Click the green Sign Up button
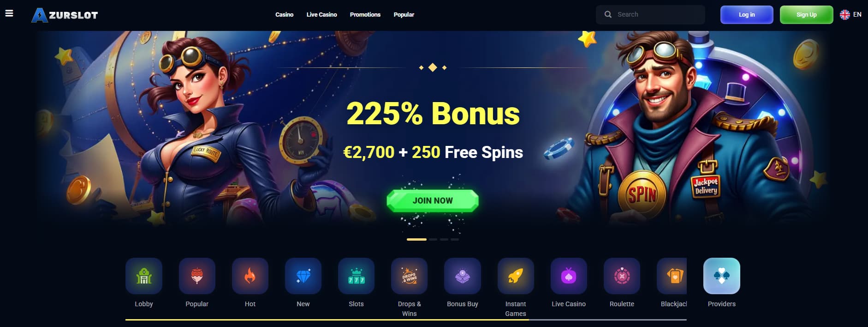The width and height of the screenshot is (868, 327). pos(806,15)
